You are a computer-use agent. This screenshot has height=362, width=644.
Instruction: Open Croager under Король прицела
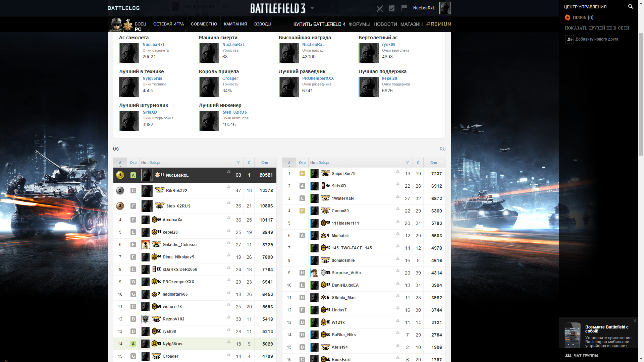[x=230, y=78]
